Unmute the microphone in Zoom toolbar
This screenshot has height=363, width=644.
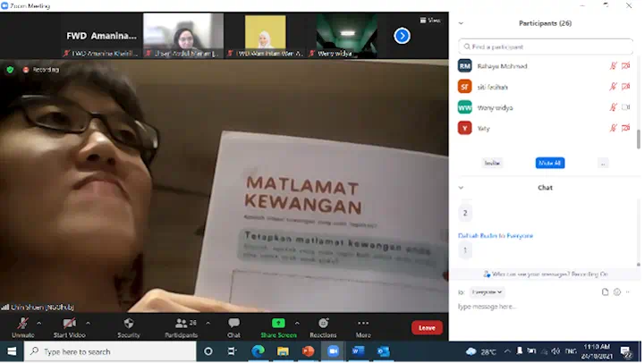[23, 328]
